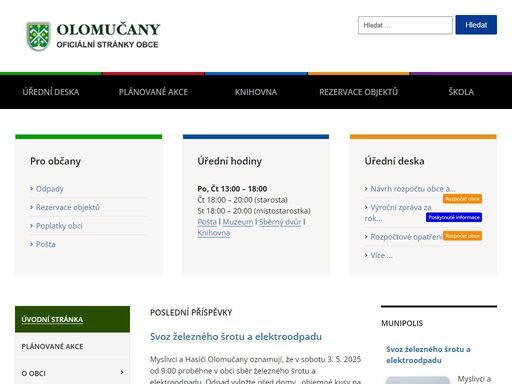Expand the O OBCI submenu arrow
Screen dimensions: 512x384
pyautogui.click(x=122, y=372)
